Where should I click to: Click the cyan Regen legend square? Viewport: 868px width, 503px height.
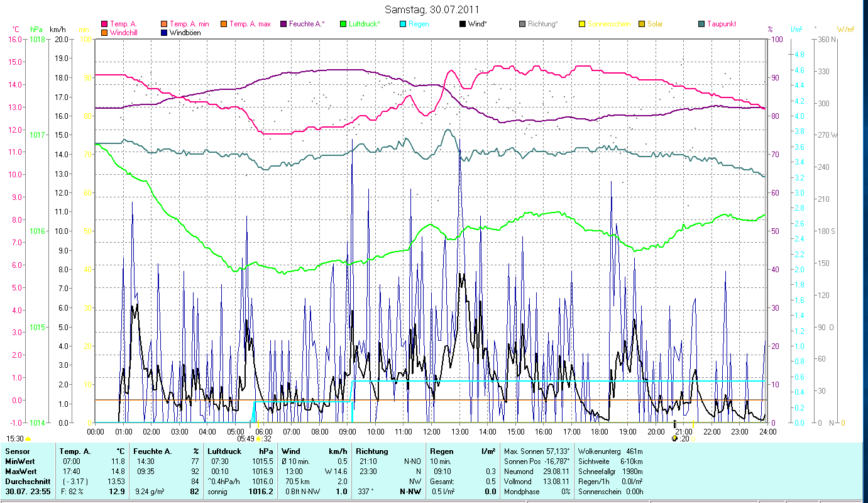click(x=403, y=25)
